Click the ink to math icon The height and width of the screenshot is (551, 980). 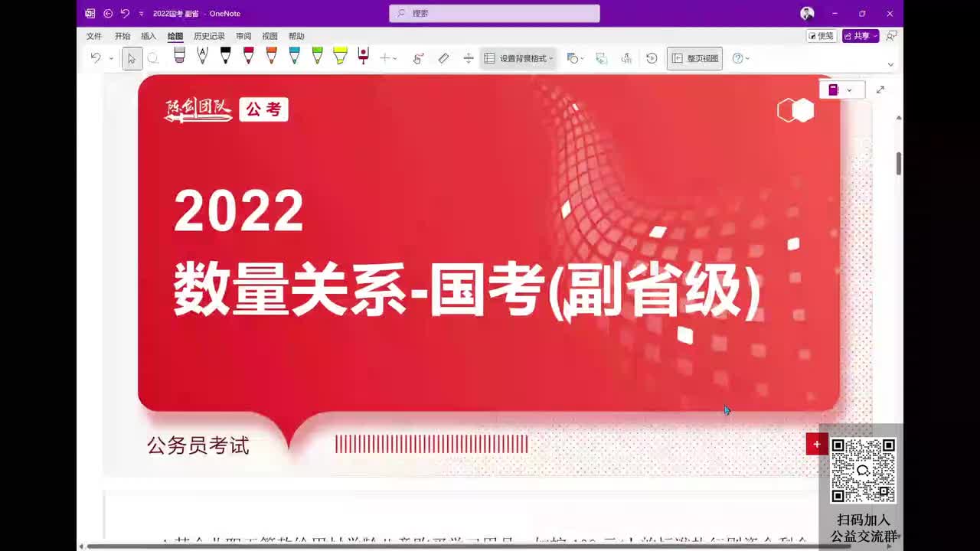[626, 58]
